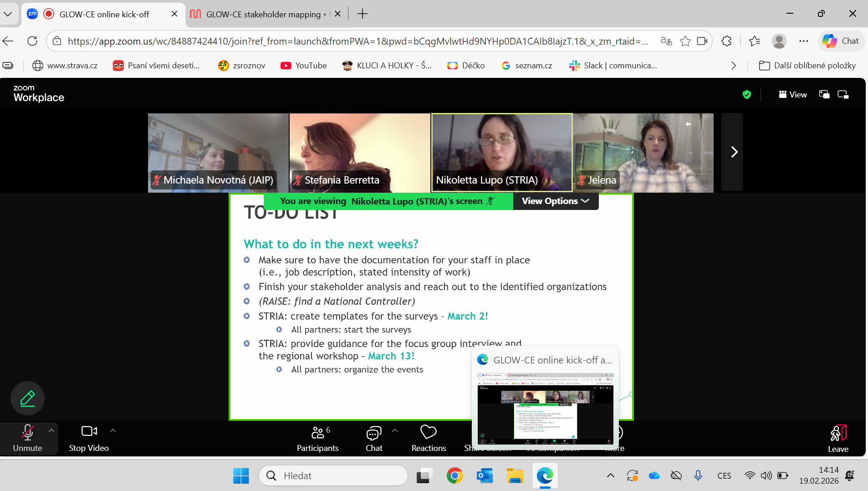The width and height of the screenshot is (868, 491).
Task: Show next participants with right arrow
Action: coord(734,152)
